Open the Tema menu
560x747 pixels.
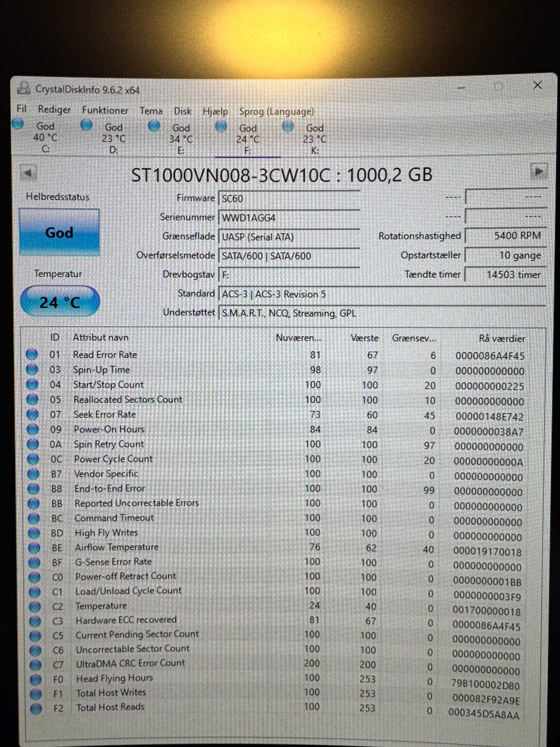[150, 111]
